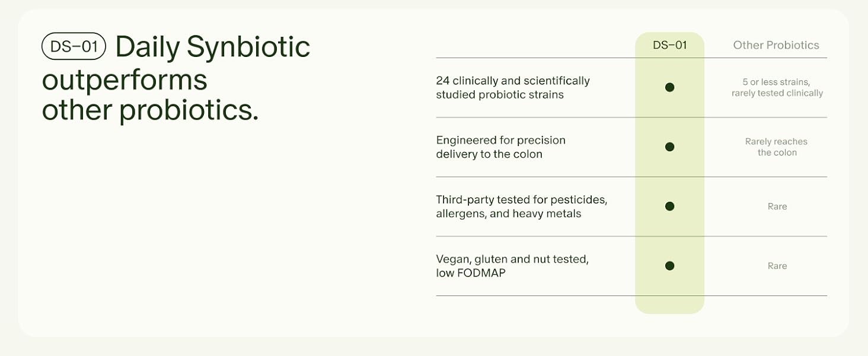868x356 pixels.
Task: Click 'outperforms' word in headline
Action: click(125, 80)
